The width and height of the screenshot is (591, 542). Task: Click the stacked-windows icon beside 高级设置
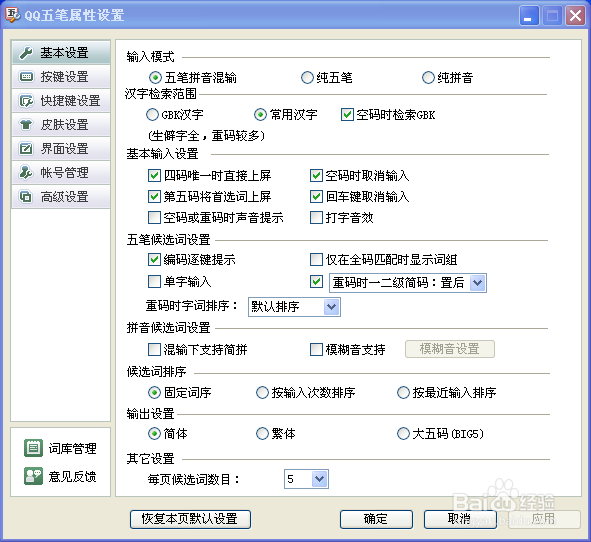click(x=26, y=197)
